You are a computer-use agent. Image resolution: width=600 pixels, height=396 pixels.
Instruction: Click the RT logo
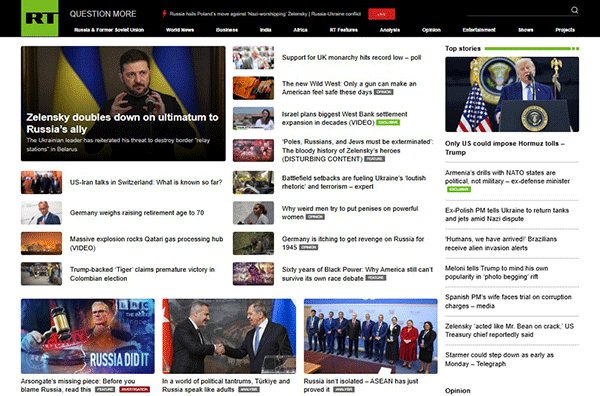pos(40,18)
